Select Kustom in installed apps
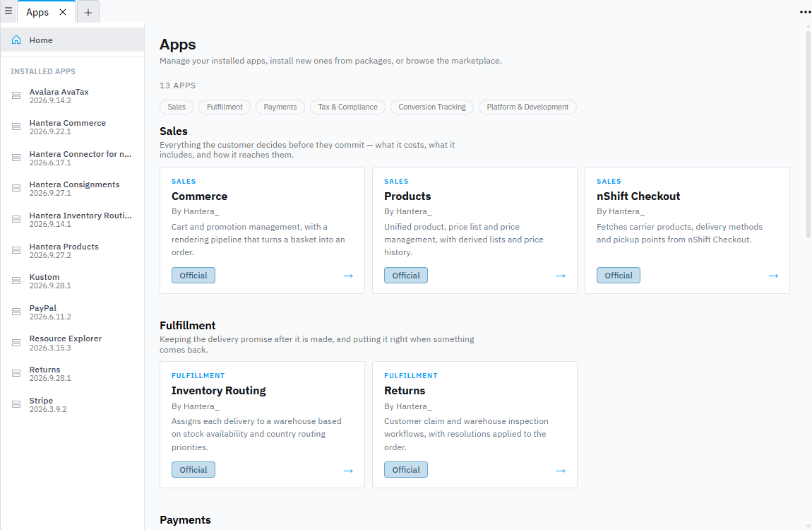This screenshot has width=812, height=530. coord(73,281)
